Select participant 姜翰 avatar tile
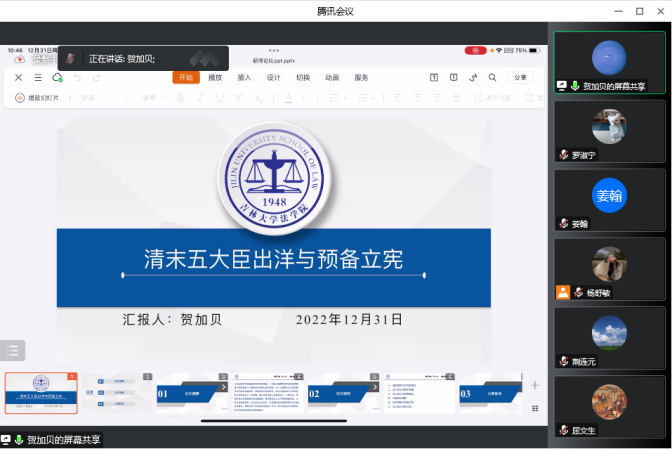 [609, 200]
